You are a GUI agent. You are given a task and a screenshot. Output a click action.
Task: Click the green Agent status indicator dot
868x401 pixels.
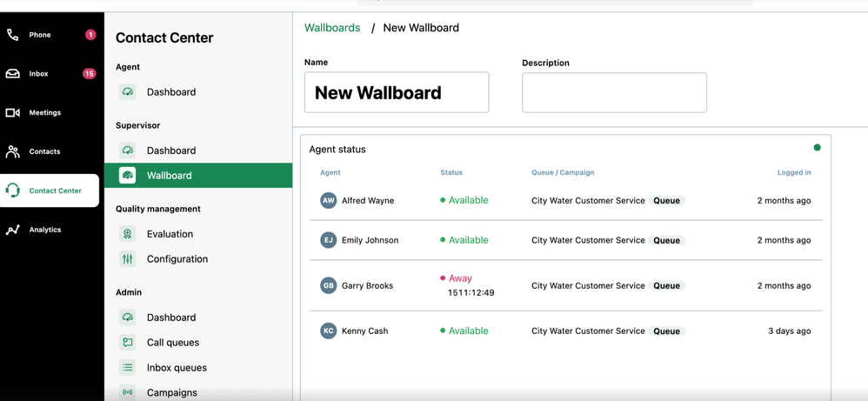click(x=817, y=147)
